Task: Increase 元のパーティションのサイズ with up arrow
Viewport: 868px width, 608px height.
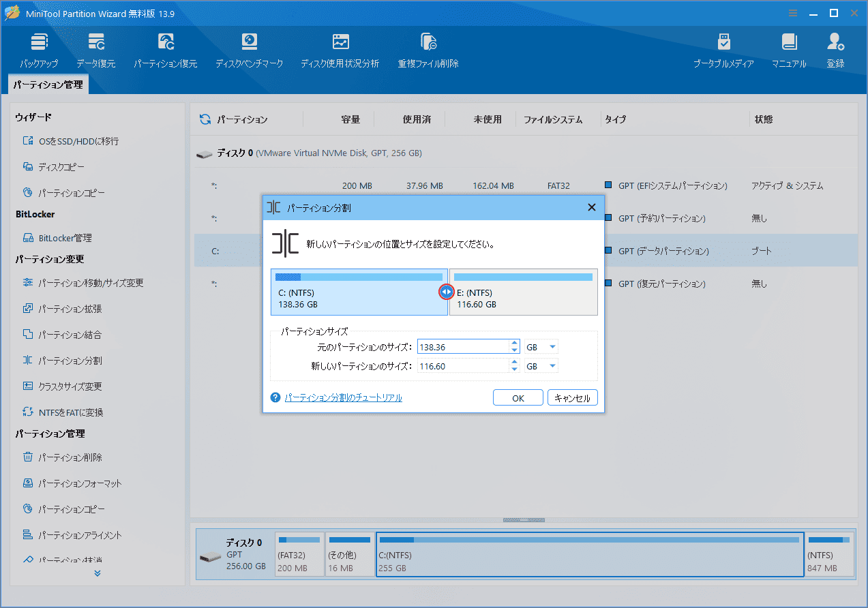Action: tap(515, 343)
